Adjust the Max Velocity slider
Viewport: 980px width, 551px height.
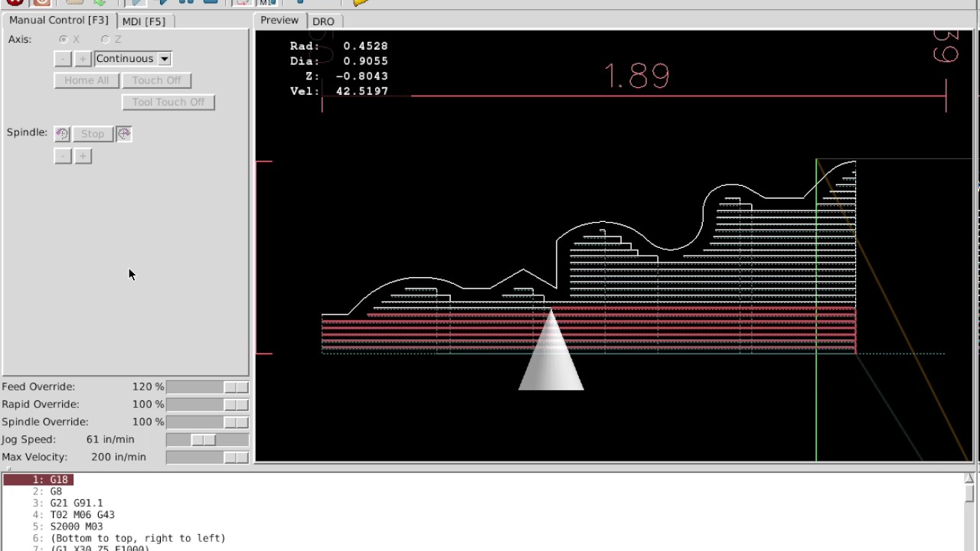click(x=207, y=458)
